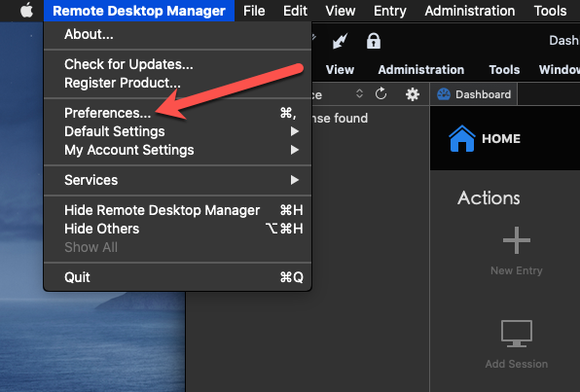
Task: Open the View ribbon tab in app window
Action: (340, 69)
